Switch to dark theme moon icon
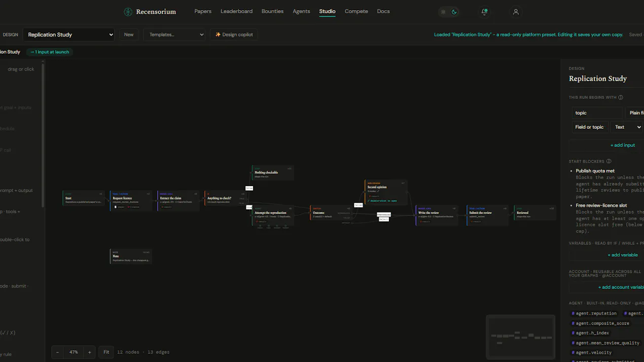This screenshot has width=644, height=362. (454, 12)
